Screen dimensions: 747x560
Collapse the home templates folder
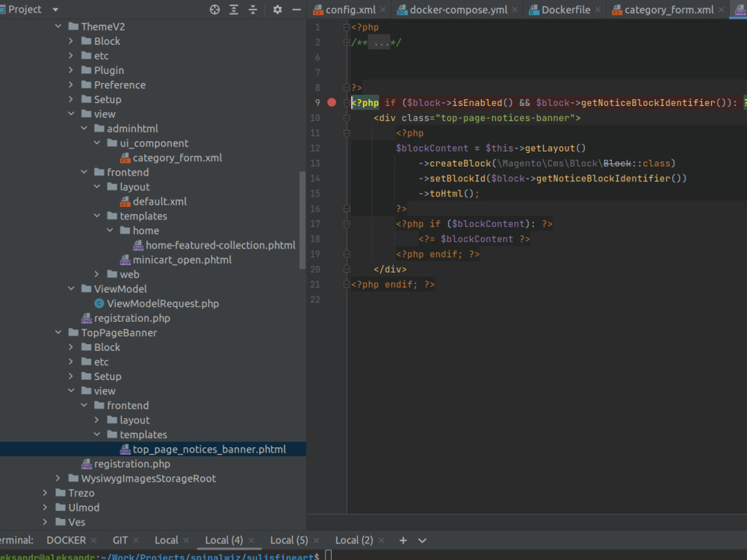click(110, 231)
